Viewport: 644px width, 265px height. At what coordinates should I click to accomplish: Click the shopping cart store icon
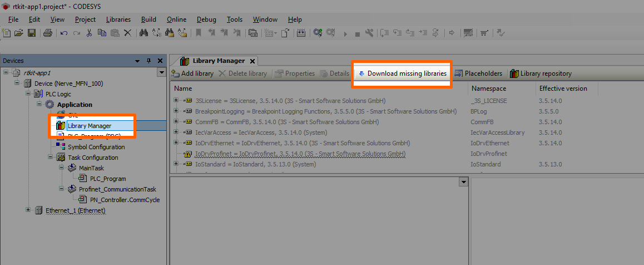(x=484, y=33)
